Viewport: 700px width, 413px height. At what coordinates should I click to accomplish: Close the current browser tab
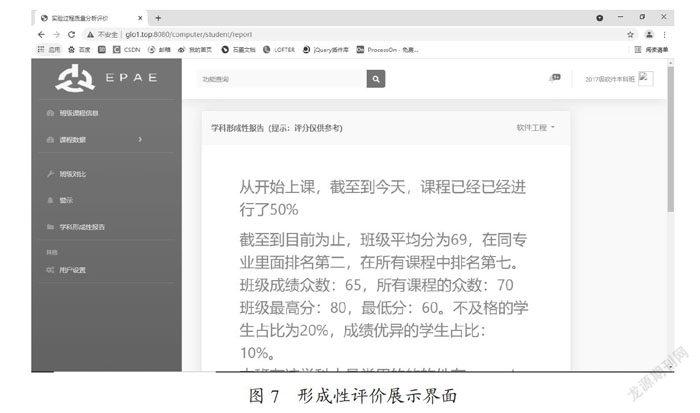[x=140, y=18]
